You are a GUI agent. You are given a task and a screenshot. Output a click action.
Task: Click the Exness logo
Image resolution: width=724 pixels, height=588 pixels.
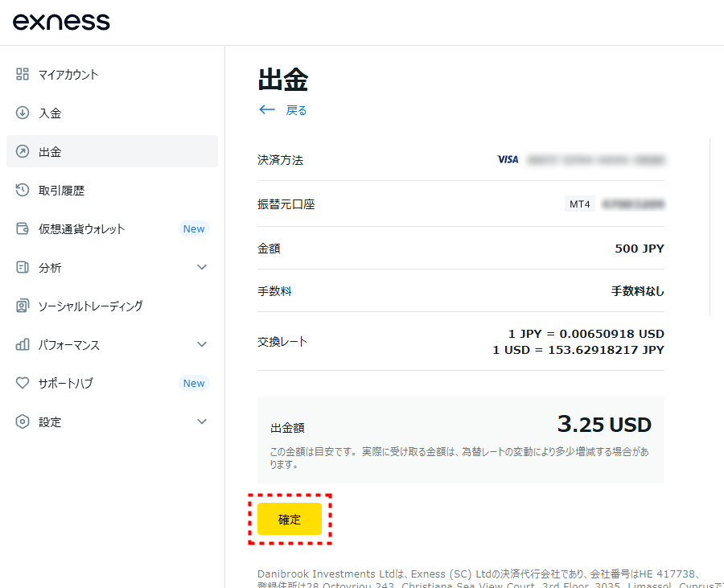point(61,22)
